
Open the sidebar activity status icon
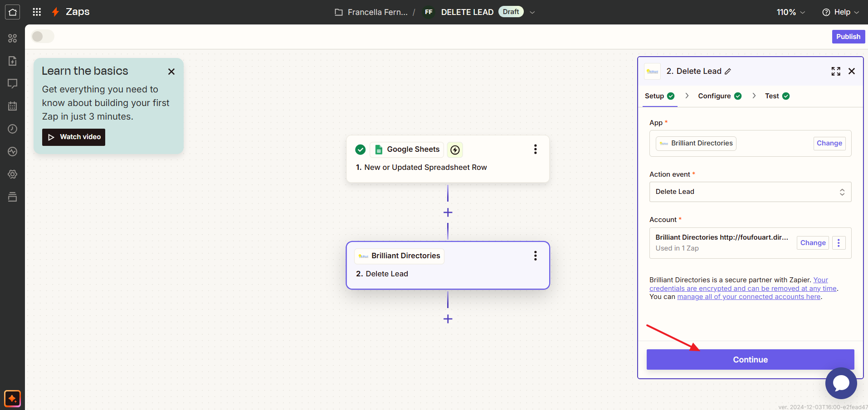click(12, 152)
